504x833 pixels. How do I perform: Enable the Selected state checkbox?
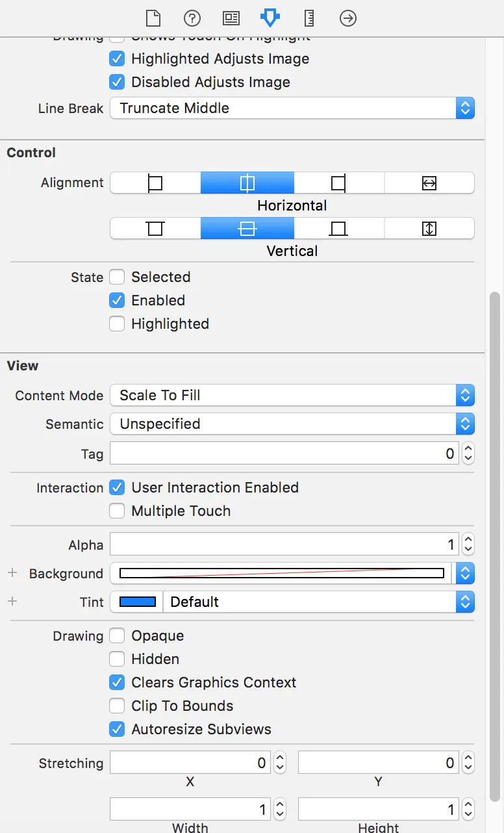[x=117, y=277]
